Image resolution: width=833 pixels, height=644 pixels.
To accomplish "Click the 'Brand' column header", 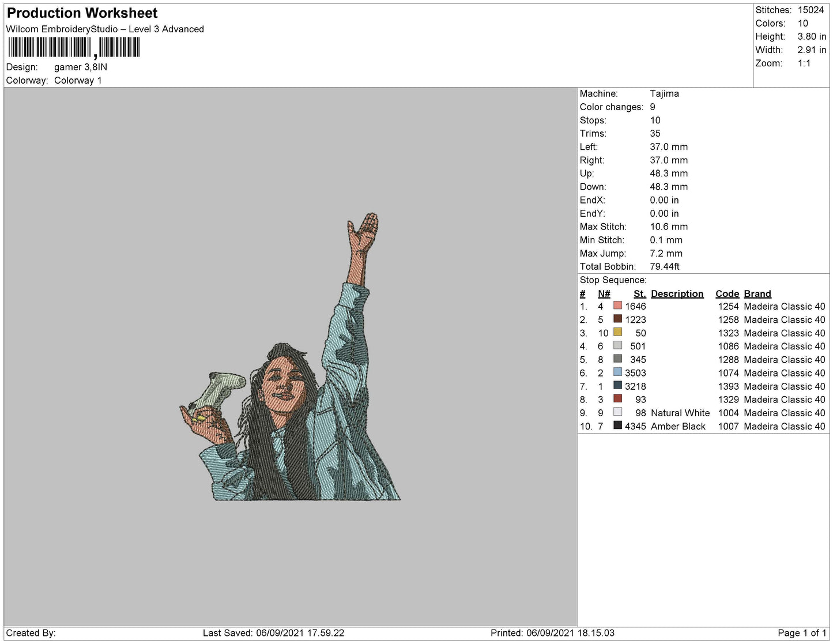I will (757, 293).
